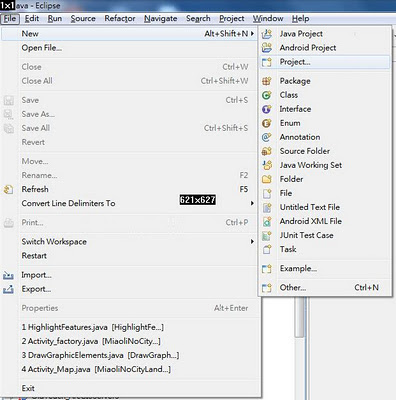Click the Source Folder icon
The width and height of the screenshot is (396, 400).
(x=267, y=151)
